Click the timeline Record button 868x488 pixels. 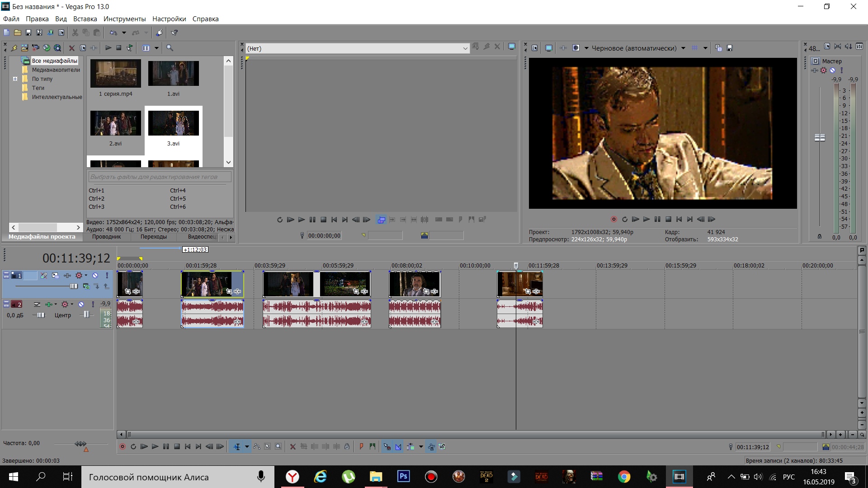[x=122, y=446]
